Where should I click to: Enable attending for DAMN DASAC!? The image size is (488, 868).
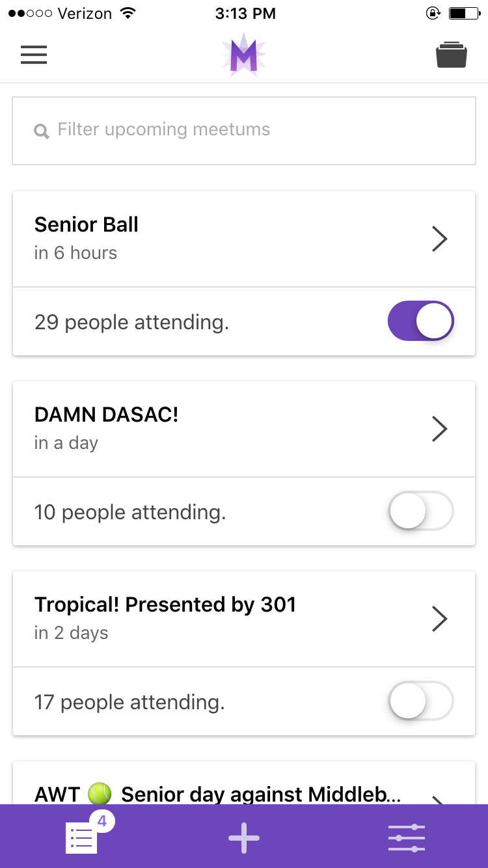click(420, 511)
